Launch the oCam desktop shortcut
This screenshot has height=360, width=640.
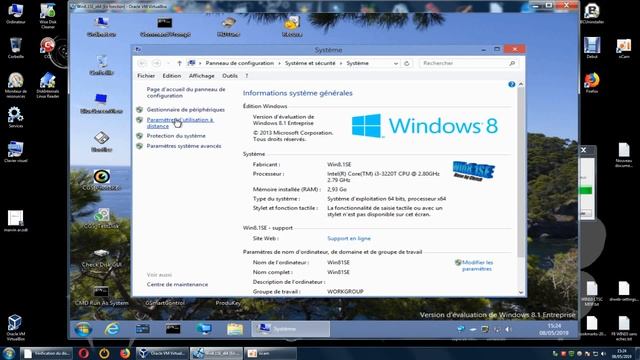(x=624, y=48)
